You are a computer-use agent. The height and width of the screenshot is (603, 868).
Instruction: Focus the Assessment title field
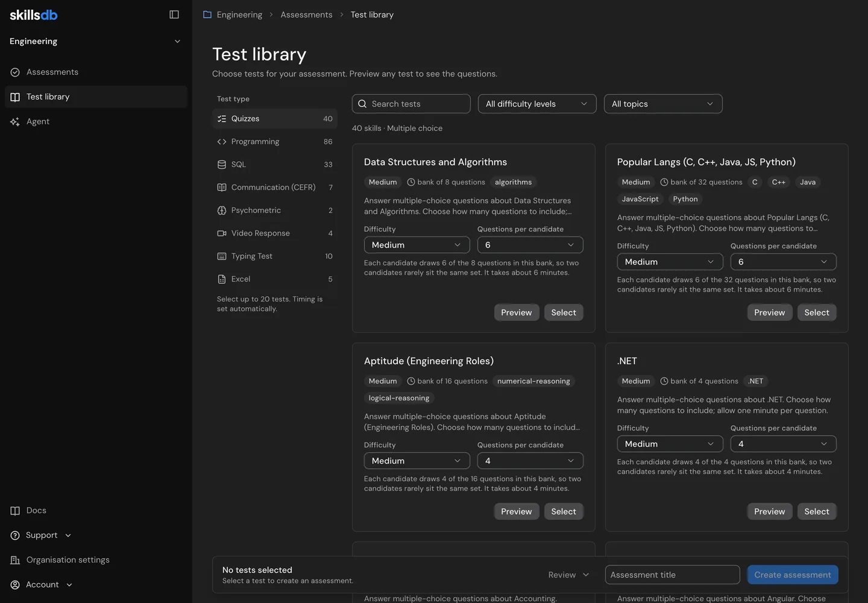(672, 575)
